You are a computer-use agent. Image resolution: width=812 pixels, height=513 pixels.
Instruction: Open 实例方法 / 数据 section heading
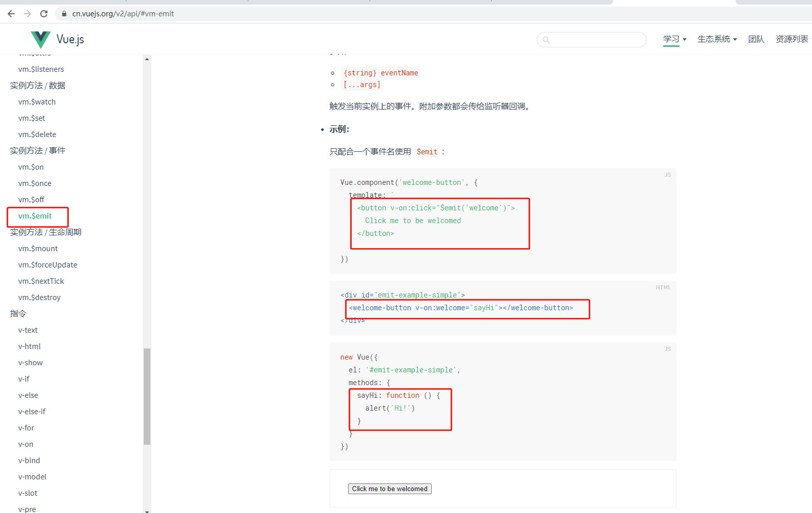pyautogui.click(x=38, y=86)
